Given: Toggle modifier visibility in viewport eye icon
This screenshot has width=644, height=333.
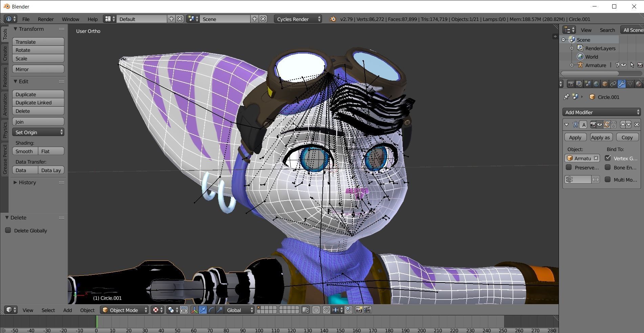Looking at the screenshot, I should coord(600,125).
